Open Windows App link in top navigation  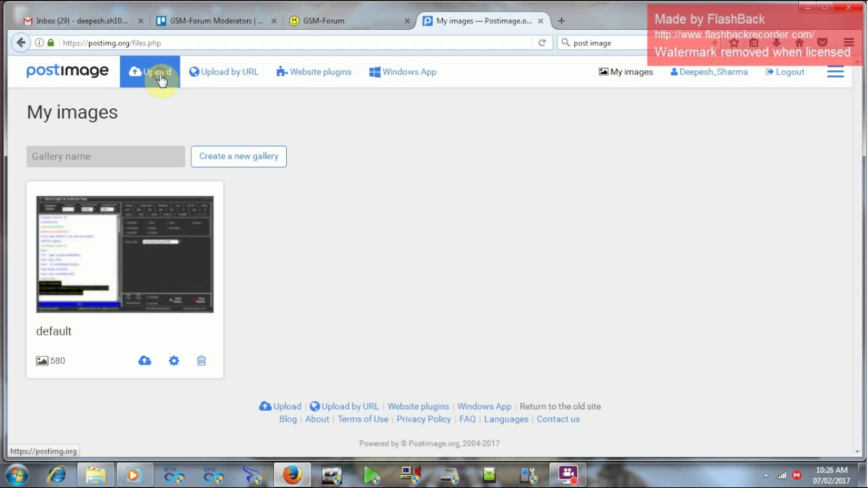403,72
